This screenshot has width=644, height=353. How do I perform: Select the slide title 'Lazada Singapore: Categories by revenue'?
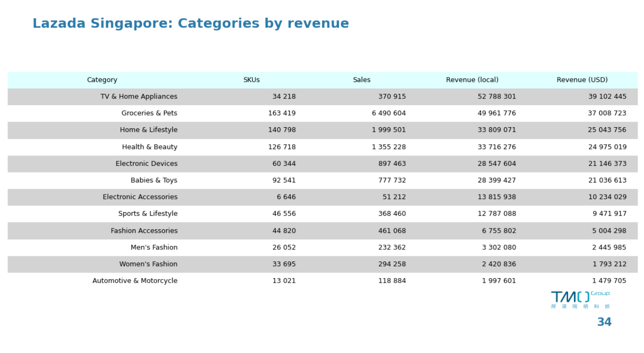(191, 24)
